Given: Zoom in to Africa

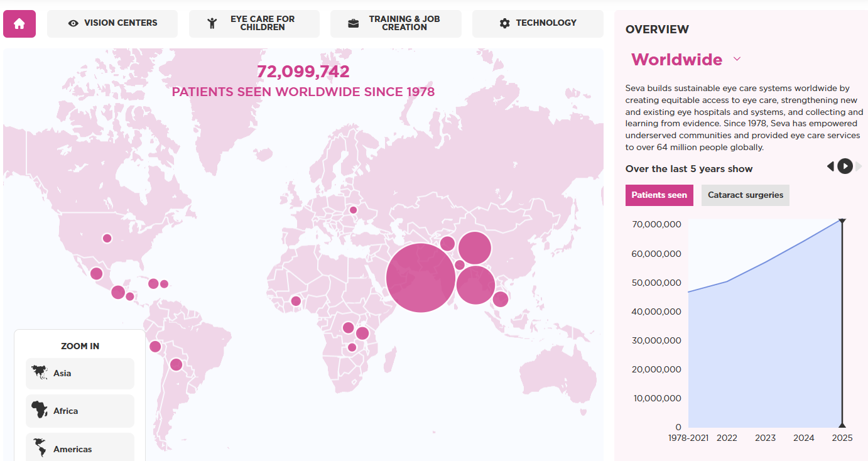Looking at the screenshot, I should pos(80,411).
